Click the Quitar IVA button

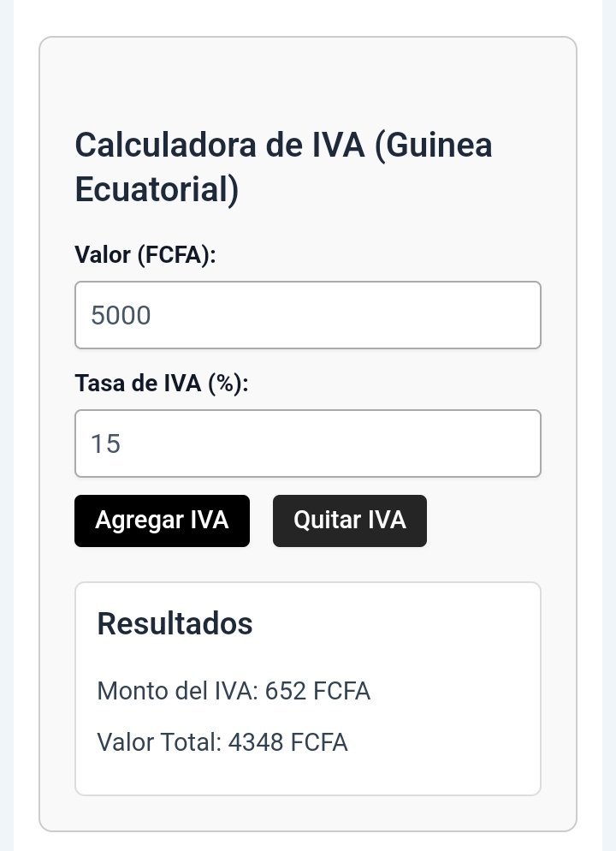[x=350, y=521]
